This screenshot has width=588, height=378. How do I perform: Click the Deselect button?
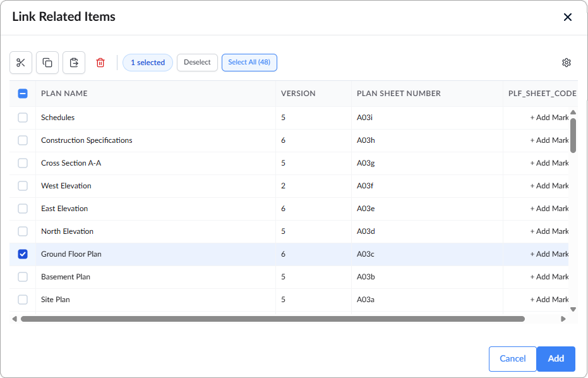[197, 63]
